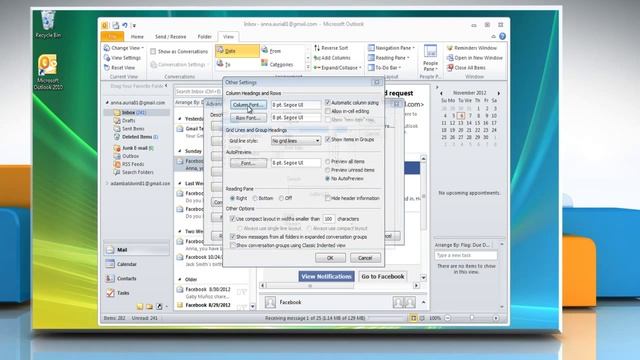640x360 pixels.
Task: Toggle Show as Conversations checkbox
Action: 153,51
